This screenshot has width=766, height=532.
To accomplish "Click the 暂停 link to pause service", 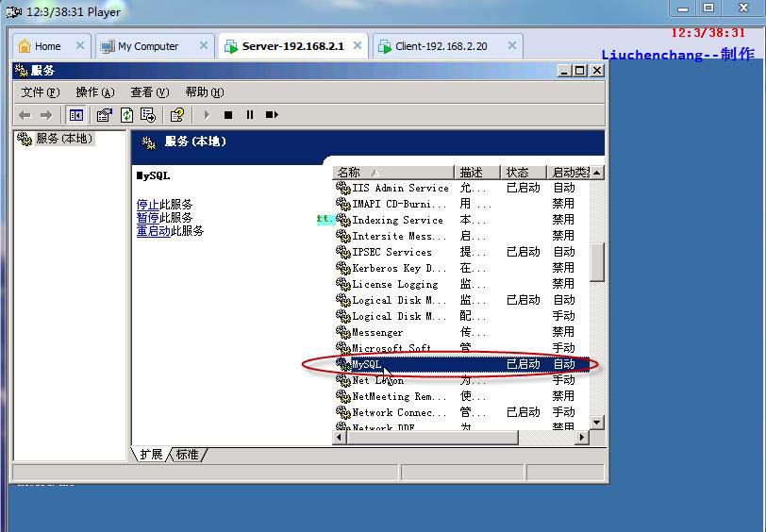I will pos(147,217).
